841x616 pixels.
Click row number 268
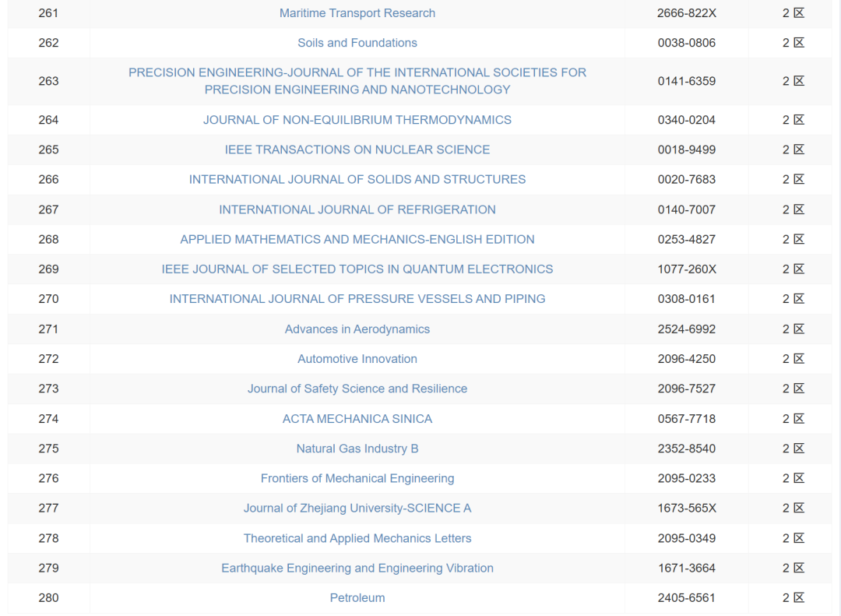tap(48, 239)
